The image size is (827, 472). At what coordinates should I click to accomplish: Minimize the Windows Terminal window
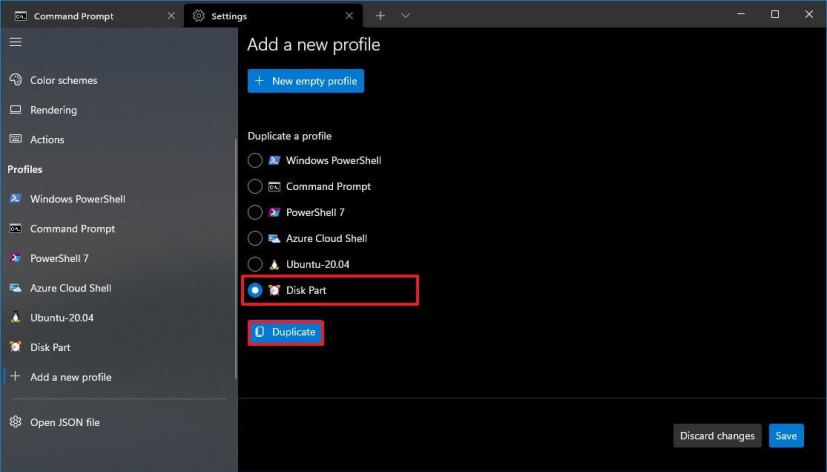(x=741, y=14)
